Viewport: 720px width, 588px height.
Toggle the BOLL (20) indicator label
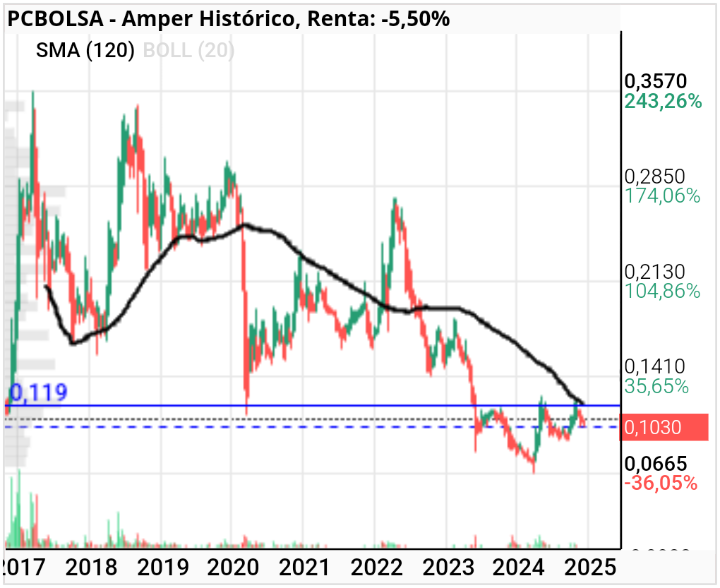point(188,50)
